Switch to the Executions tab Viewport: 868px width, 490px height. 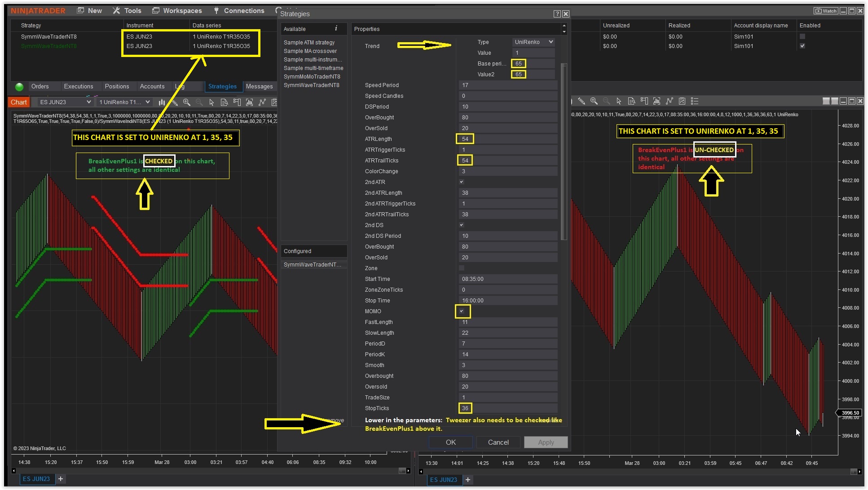79,86
